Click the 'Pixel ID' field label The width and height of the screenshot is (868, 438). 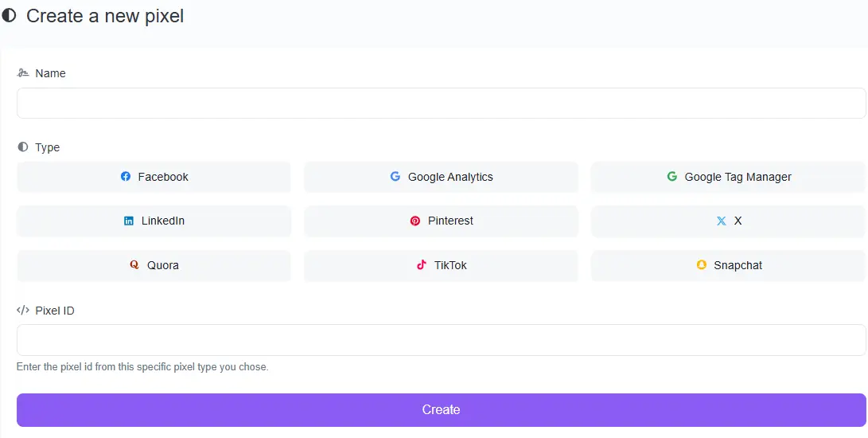tap(55, 311)
